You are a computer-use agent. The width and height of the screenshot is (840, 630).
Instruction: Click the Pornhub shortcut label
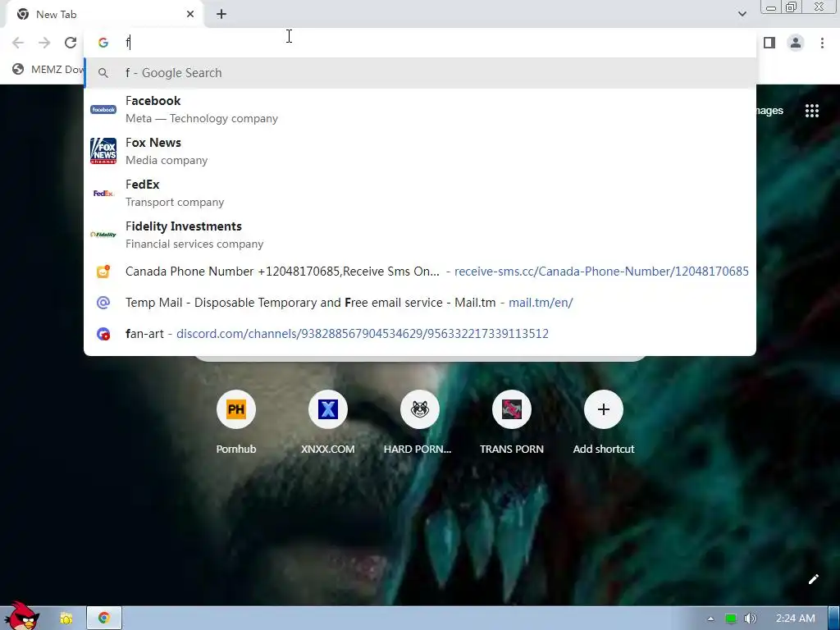click(x=236, y=449)
